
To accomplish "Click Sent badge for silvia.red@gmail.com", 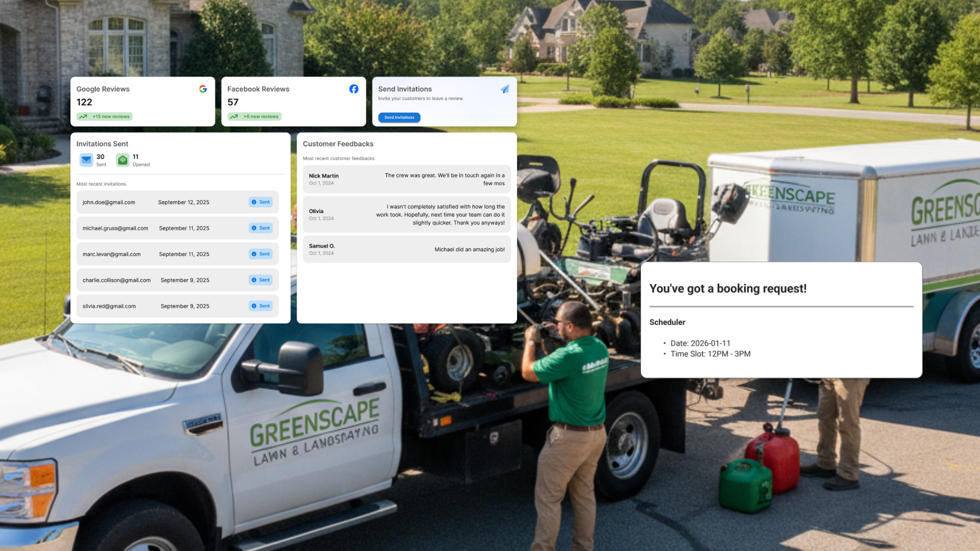I will (260, 306).
